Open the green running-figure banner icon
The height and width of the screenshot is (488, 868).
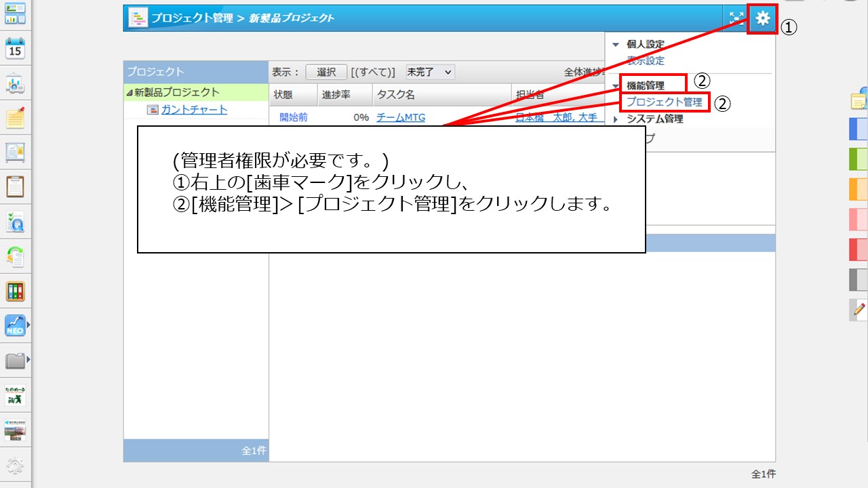tap(15, 396)
